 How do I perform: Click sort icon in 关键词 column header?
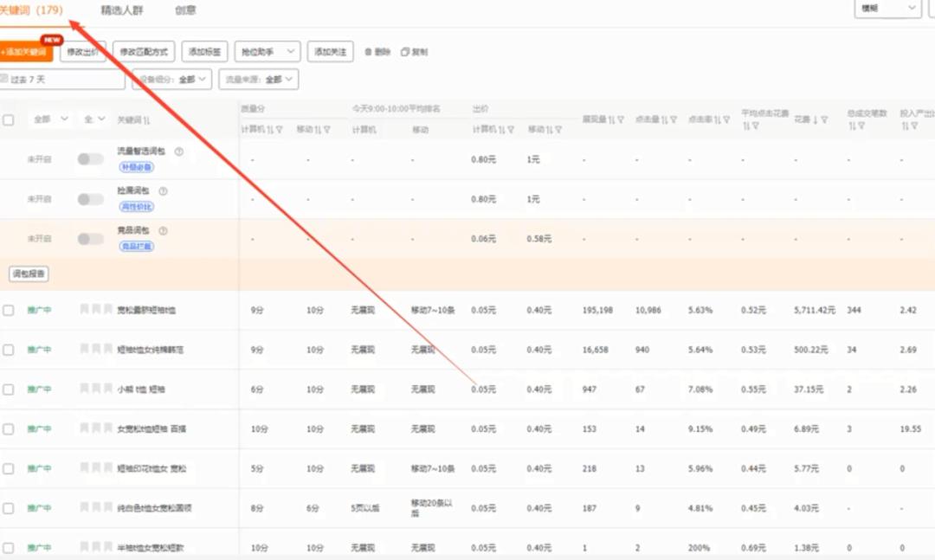tap(146, 120)
